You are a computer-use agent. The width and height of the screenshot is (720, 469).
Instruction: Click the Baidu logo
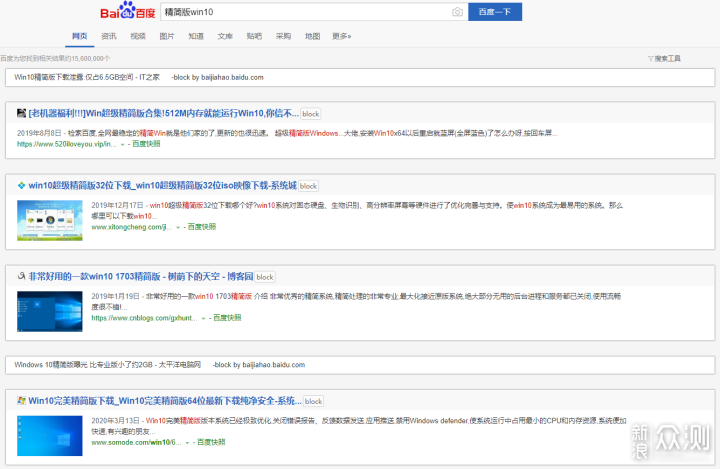pyautogui.click(x=128, y=11)
